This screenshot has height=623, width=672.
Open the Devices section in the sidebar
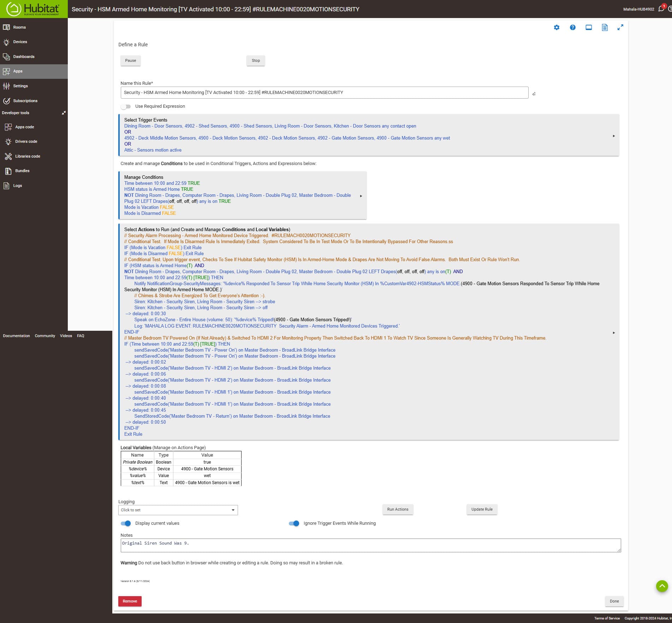[x=20, y=42]
